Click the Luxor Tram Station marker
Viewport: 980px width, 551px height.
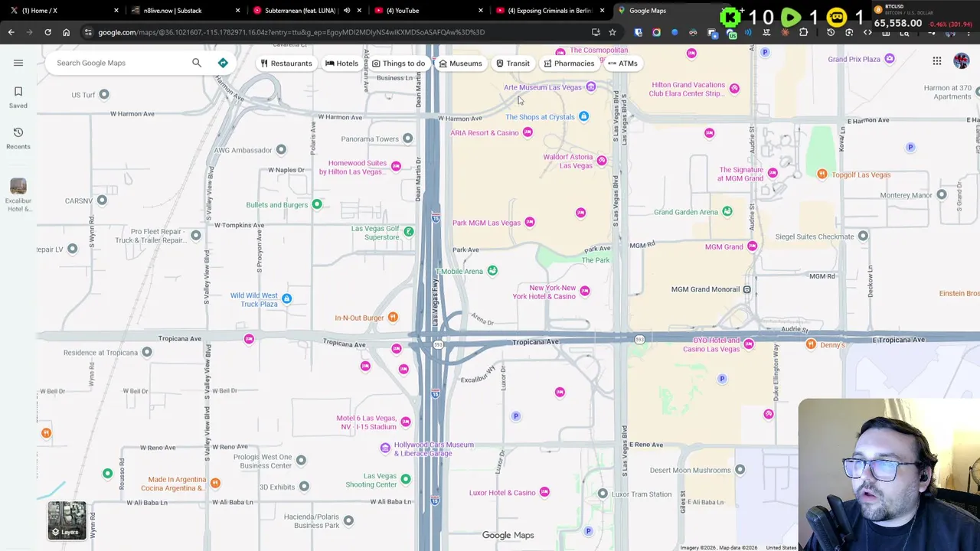[603, 494]
